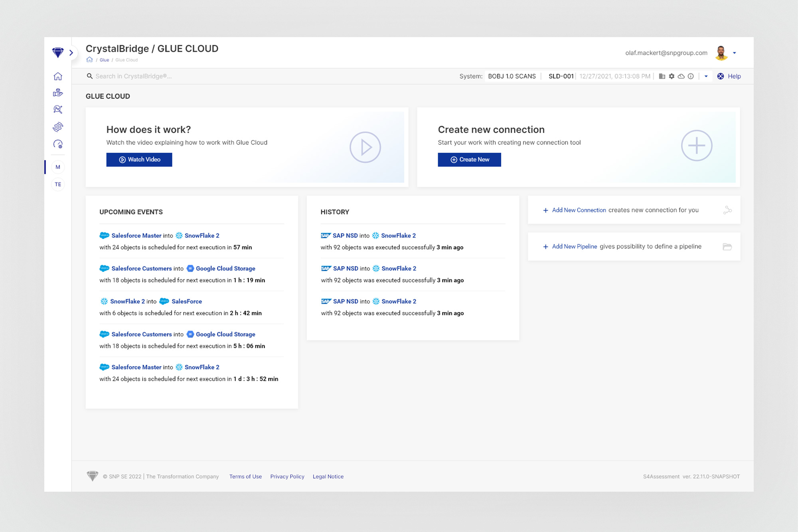Click the cloud icon in system bar
The height and width of the screenshot is (532, 798).
681,76
